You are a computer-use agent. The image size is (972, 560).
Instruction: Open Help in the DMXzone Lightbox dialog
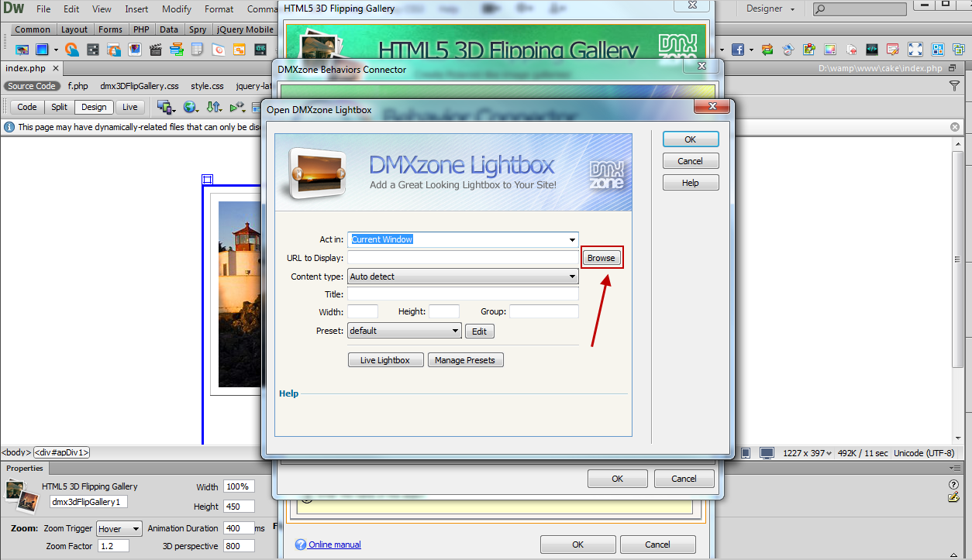pyautogui.click(x=691, y=183)
